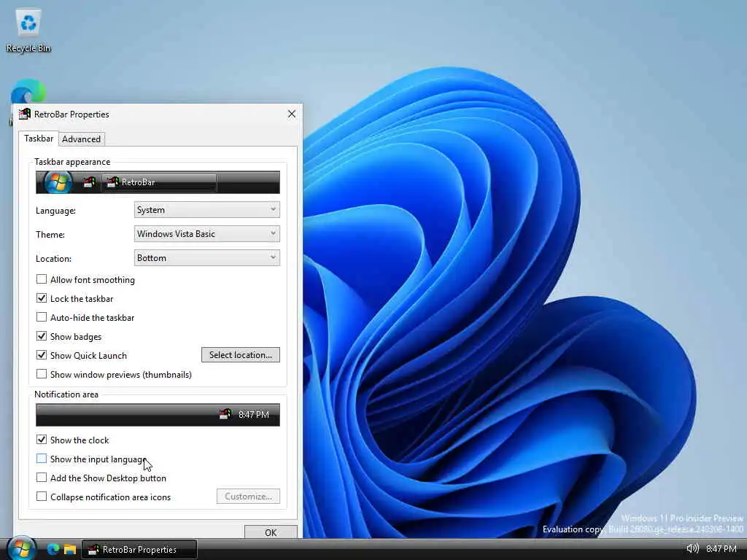This screenshot has width=747, height=560.
Task: Click the RetroBar task in the taskbar preview
Action: [x=158, y=182]
